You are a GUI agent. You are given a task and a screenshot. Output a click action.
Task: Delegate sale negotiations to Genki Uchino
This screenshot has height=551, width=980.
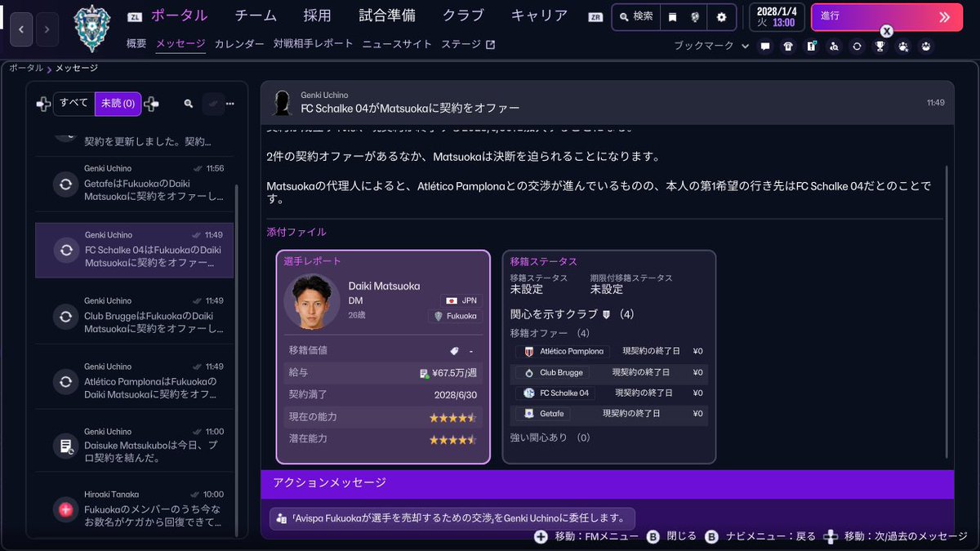point(452,518)
